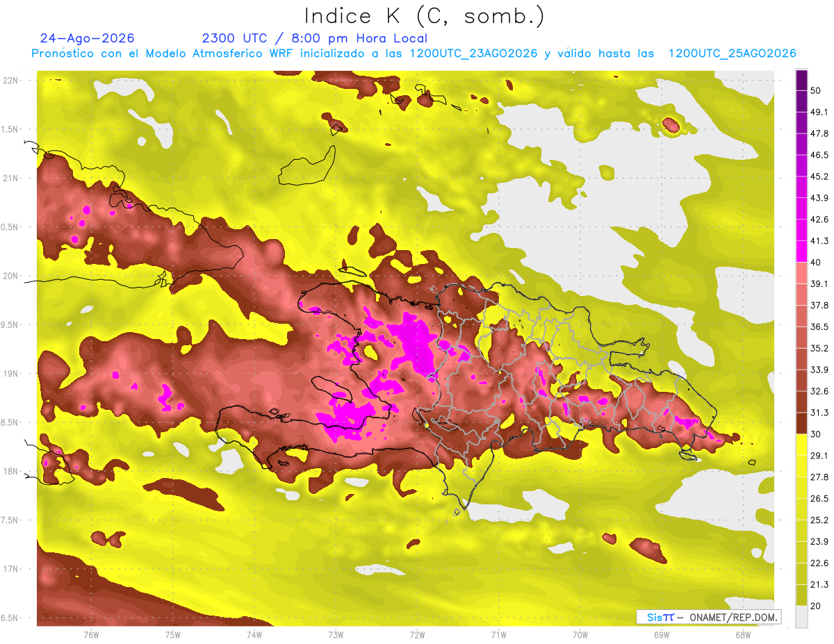This screenshot has height=644, width=834.
Task: Click the "68W" longitude label
Action: (x=743, y=635)
